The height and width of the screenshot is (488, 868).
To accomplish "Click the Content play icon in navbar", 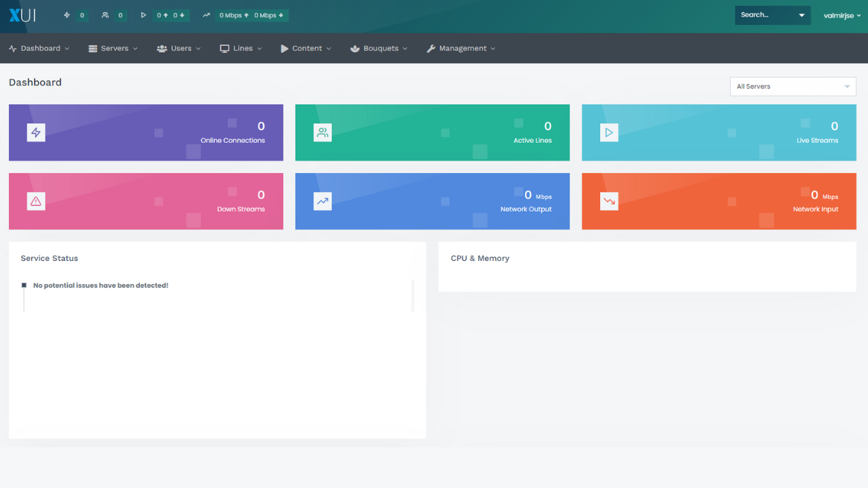I will click(x=285, y=49).
